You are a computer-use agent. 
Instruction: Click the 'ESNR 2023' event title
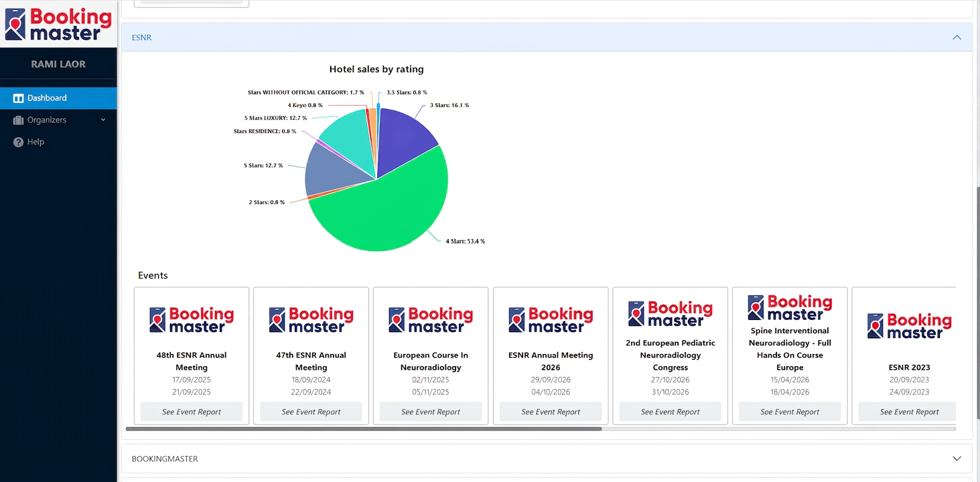point(910,368)
